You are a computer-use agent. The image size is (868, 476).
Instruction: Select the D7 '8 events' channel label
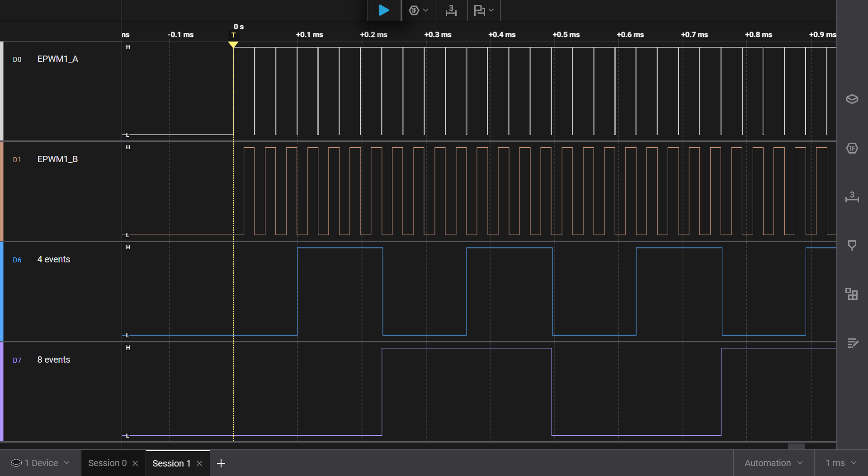[54, 360]
